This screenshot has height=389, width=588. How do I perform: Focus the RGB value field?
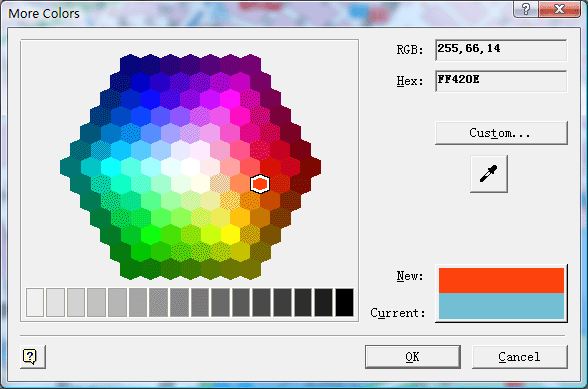click(501, 50)
